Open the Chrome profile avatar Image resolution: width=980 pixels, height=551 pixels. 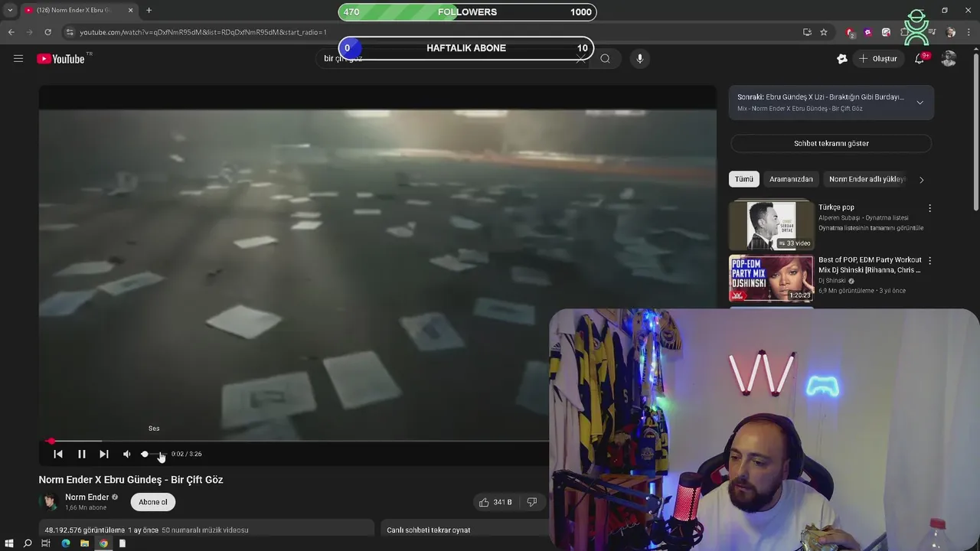950,32
